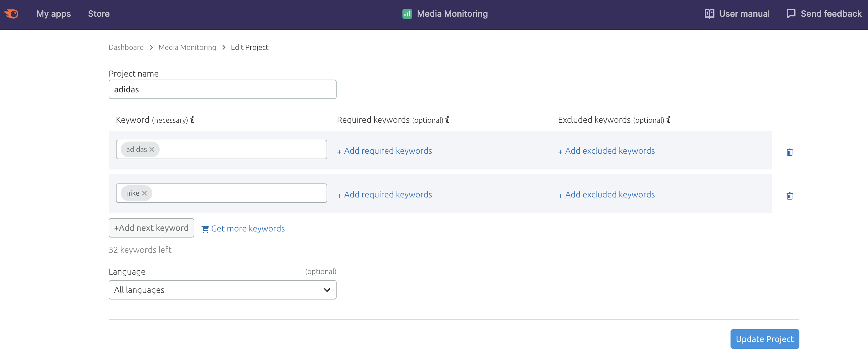The height and width of the screenshot is (356, 868).
Task: Click info icon beside Required keywords
Action: 447,120
